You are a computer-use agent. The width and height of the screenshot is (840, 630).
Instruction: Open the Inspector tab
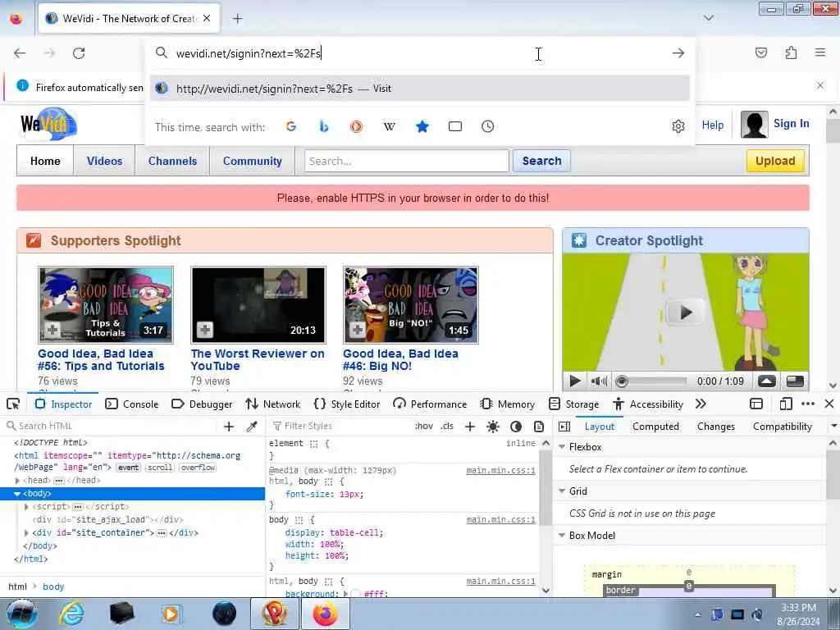tap(64, 404)
